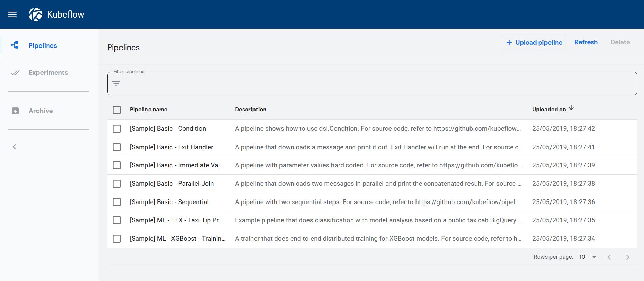Open Archive in the sidebar
Viewport: 644px width, 281px height.
click(x=41, y=111)
